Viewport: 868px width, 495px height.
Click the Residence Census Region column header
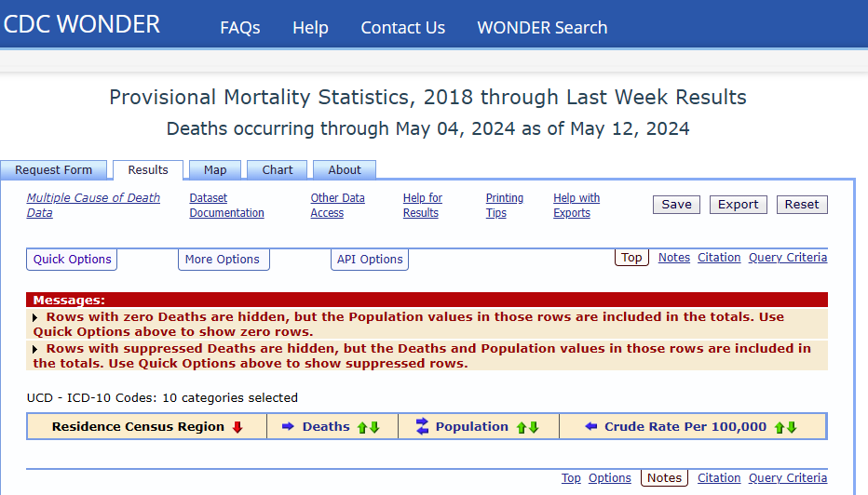tap(138, 427)
